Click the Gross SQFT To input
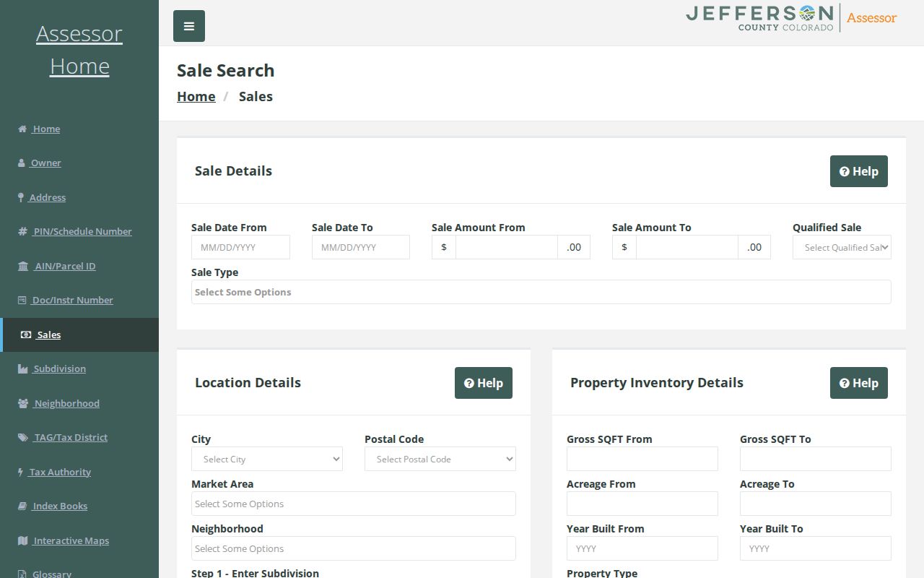Image resolution: width=924 pixels, height=578 pixels. pos(816,459)
